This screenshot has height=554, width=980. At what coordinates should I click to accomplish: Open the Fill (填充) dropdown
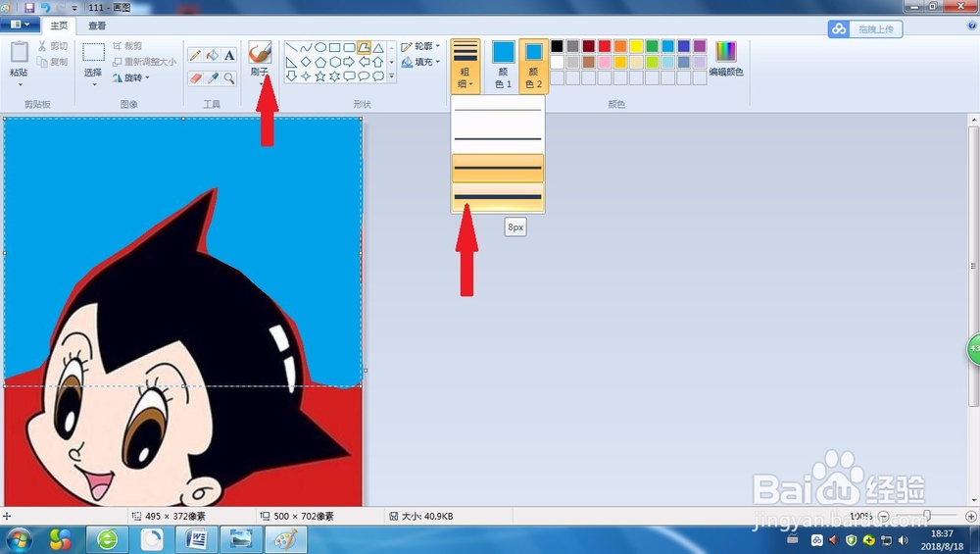click(x=420, y=62)
